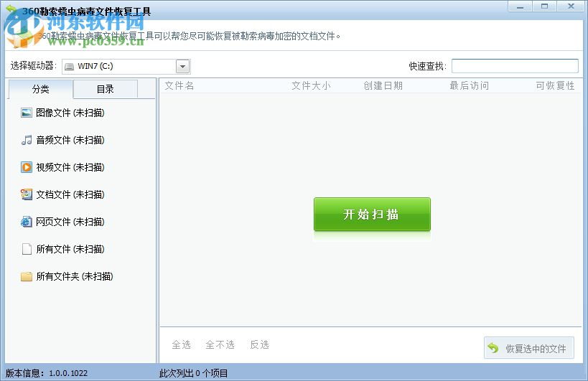Open the drive selection dropdown arrow
588x381 pixels.
[x=182, y=67]
